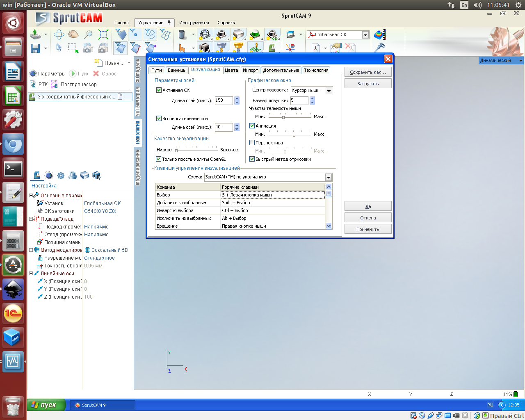The image size is (525, 420).
Task: Click the Отмена button
Action: (x=368, y=218)
